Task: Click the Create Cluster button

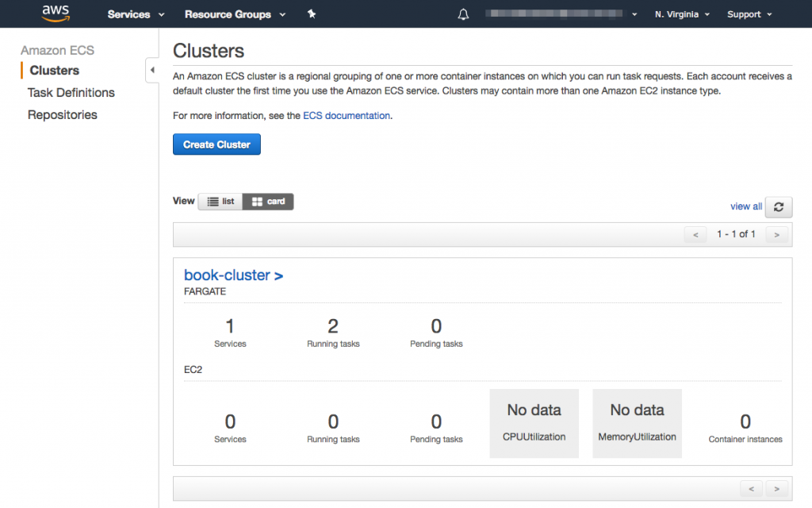Action: pyautogui.click(x=216, y=144)
